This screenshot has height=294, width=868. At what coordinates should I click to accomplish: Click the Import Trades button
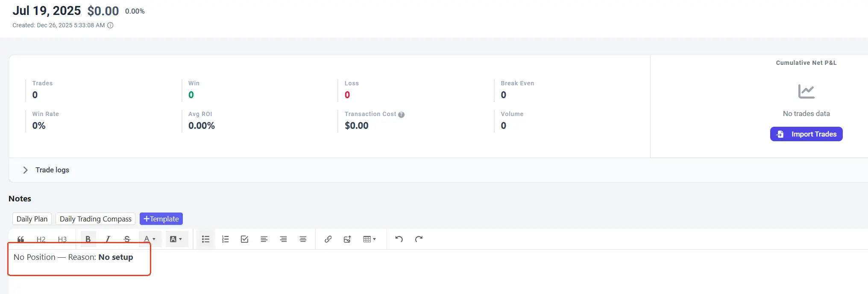click(x=806, y=134)
